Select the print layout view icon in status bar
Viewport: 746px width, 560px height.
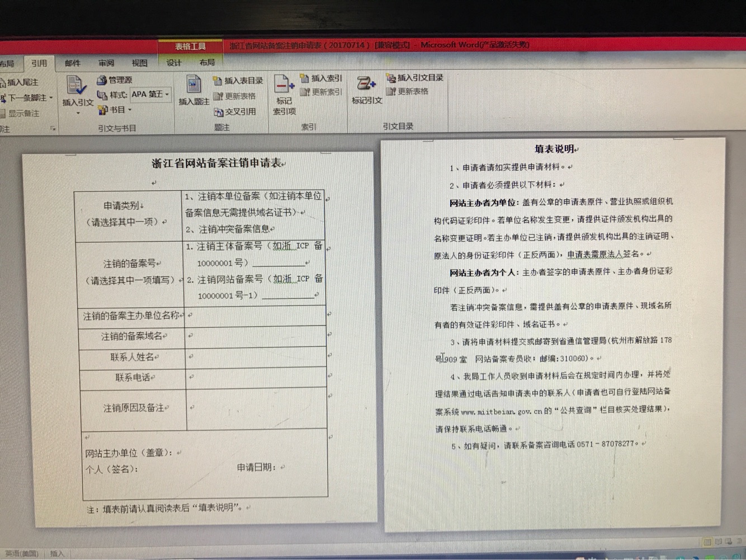[x=707, y=542]
